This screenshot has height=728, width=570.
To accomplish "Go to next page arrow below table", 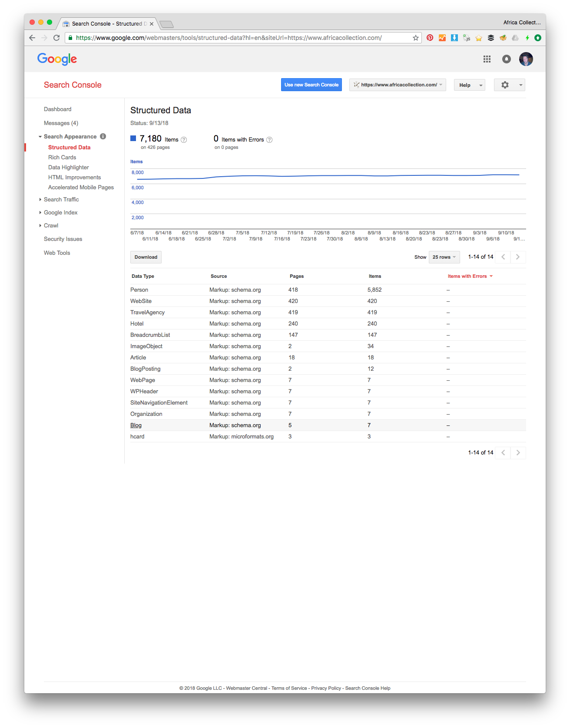I will (518, 453).
